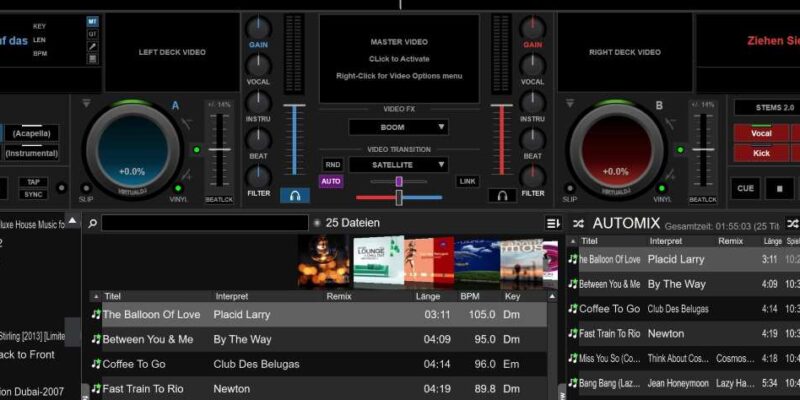800x400 pixels.
Task: Sort Automix list by Remix column
Action: click(x=731, y=241)
